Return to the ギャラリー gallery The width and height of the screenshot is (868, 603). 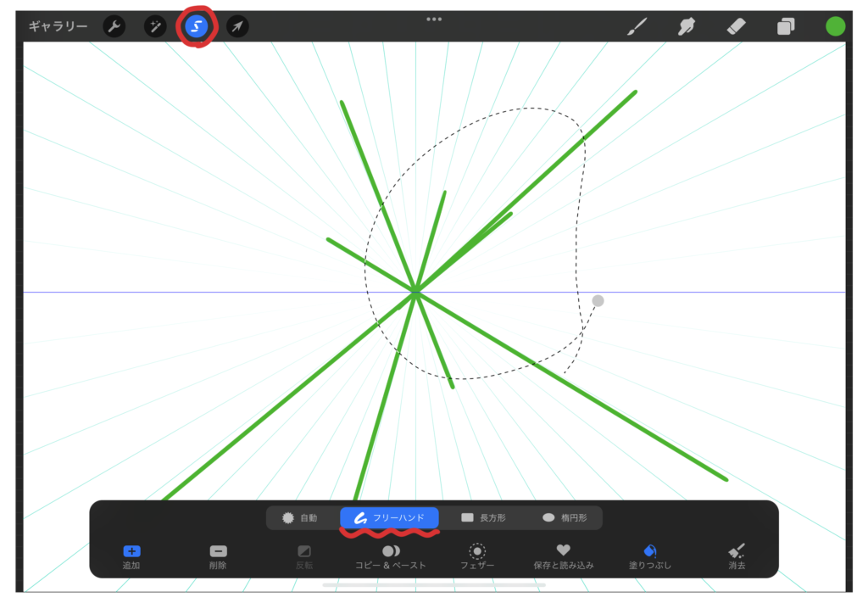tap(58, 26)
